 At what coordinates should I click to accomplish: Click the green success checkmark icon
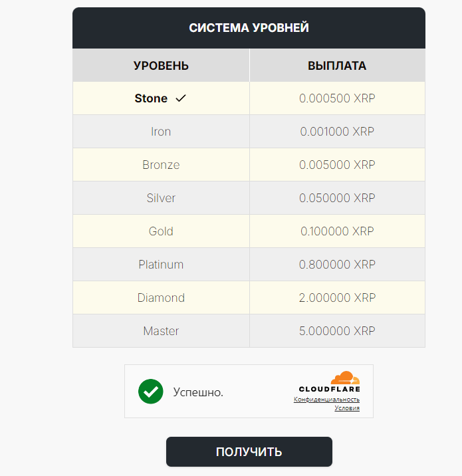coord(151,392)
